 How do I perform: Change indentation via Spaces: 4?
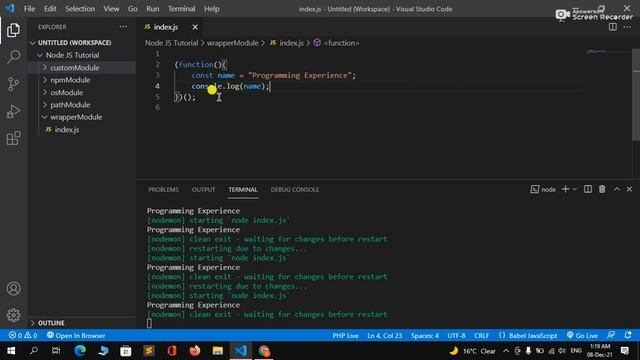coord(425,336)
